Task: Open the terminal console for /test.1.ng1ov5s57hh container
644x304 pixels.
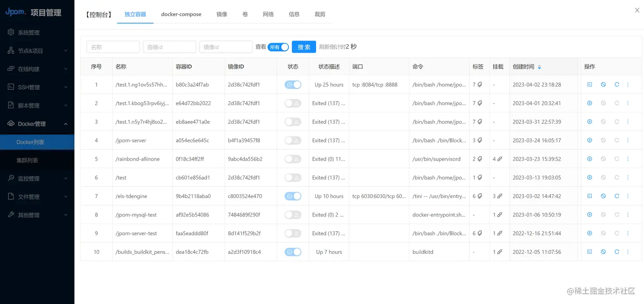Action: click(589, 84)
